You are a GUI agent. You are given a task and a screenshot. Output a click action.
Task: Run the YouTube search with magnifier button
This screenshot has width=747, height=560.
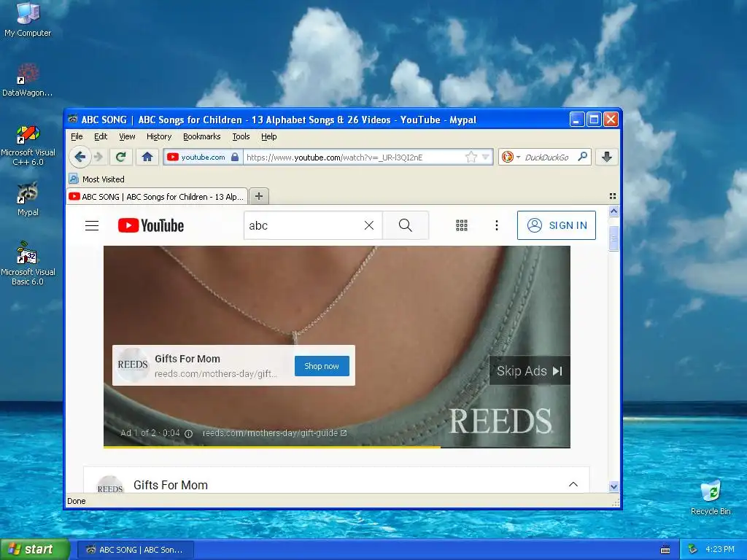point(406,225)
